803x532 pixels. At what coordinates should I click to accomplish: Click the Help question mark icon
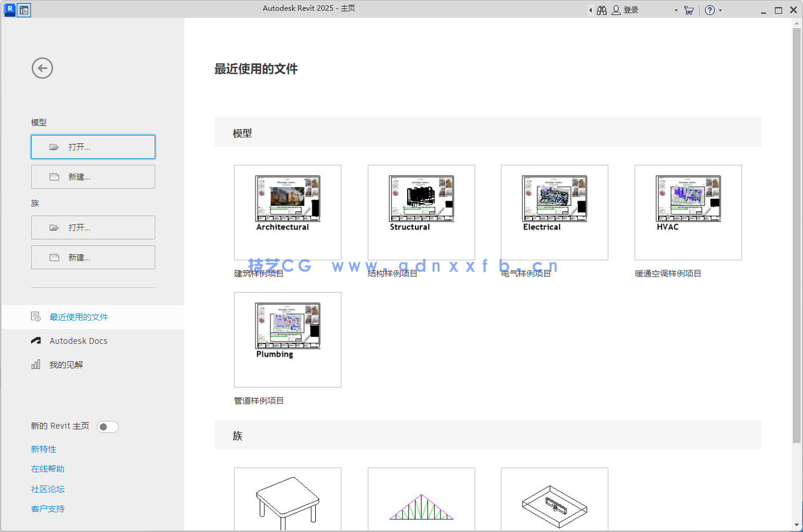point(710,10)
